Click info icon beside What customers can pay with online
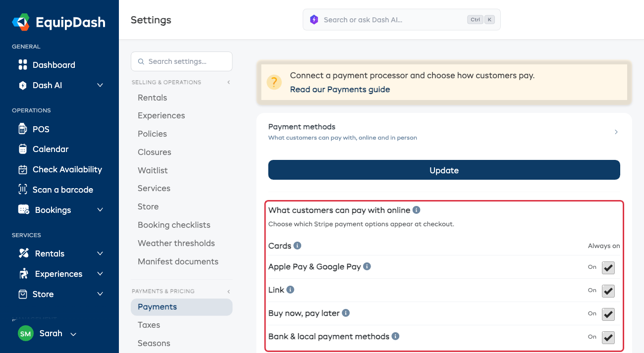Image resolution: width=644 pixels, height=353 pixels. (x=417, y=210)
